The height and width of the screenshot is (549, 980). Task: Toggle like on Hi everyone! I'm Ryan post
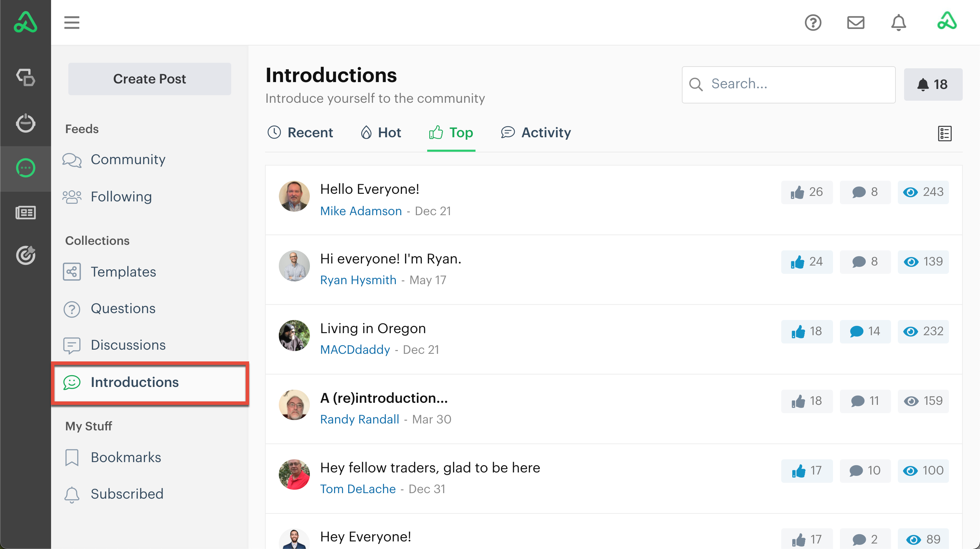[x=806, y=262]
